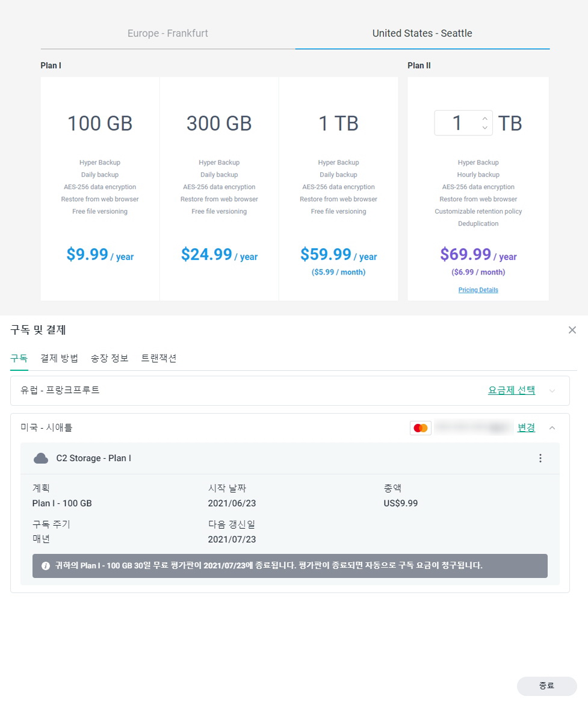Click the blurred card number text
The height and width of the screenshot is (702, 588).
pyautogui.click(x=474, y=428)
